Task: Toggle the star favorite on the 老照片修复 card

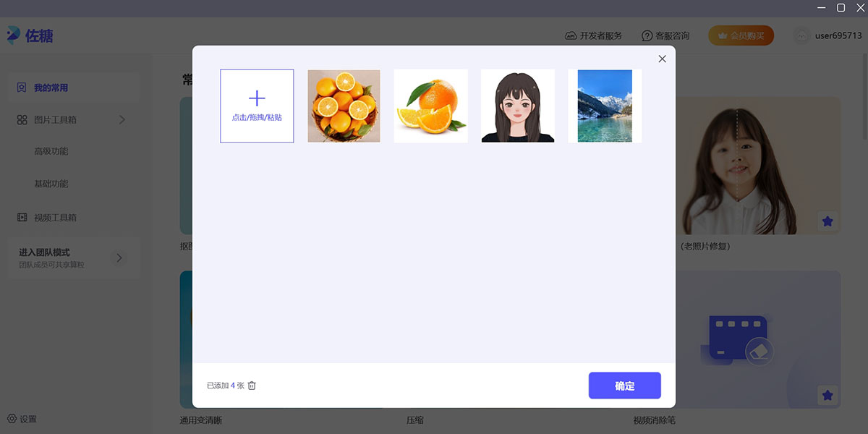Action: click(827, 221)
